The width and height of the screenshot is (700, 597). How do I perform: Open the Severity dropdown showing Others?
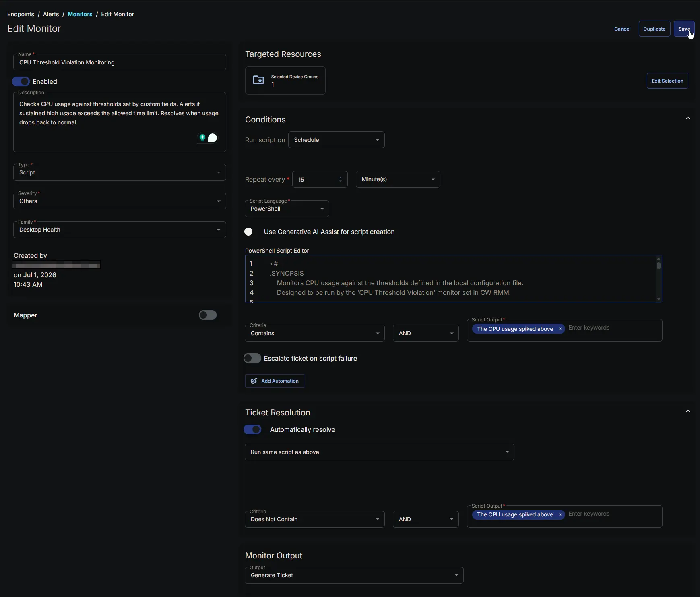[120, 201]
